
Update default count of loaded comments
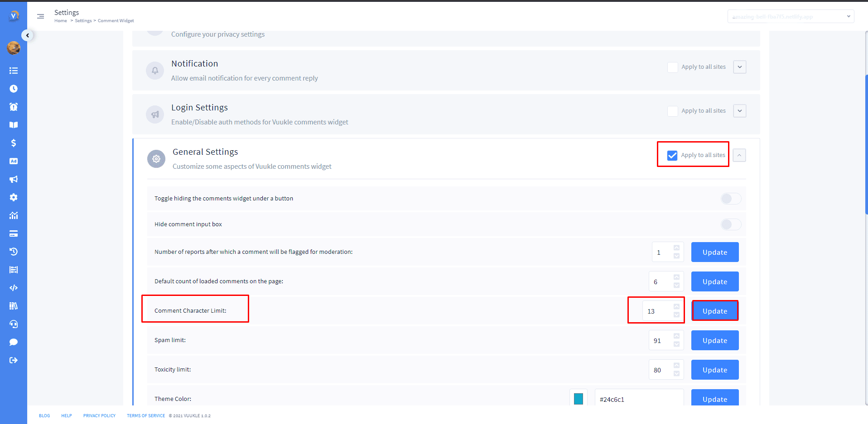tap(715, 281)
